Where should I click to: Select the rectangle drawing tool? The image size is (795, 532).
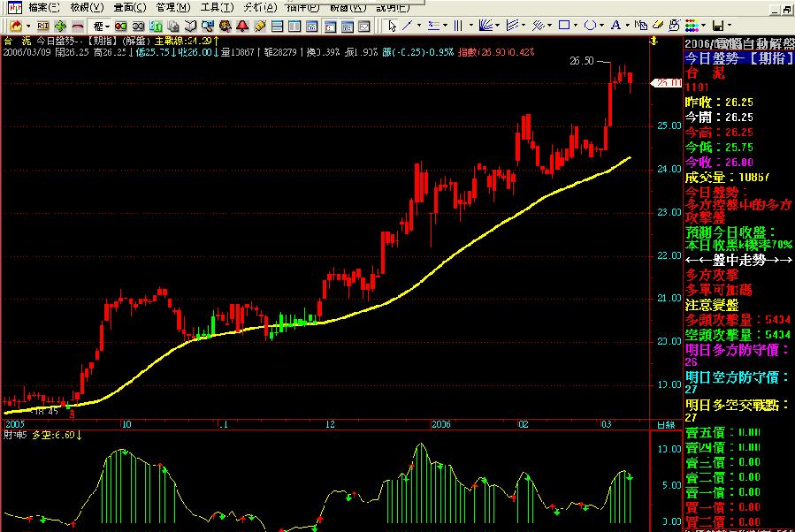[x=563, y=26]
